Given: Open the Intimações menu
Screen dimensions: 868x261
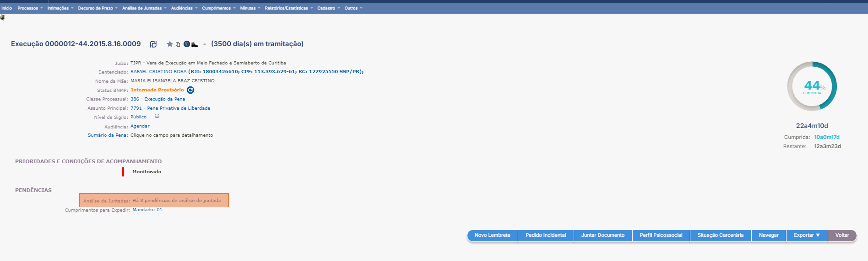Looking at the screenshot, I should (x=60, y=8).
